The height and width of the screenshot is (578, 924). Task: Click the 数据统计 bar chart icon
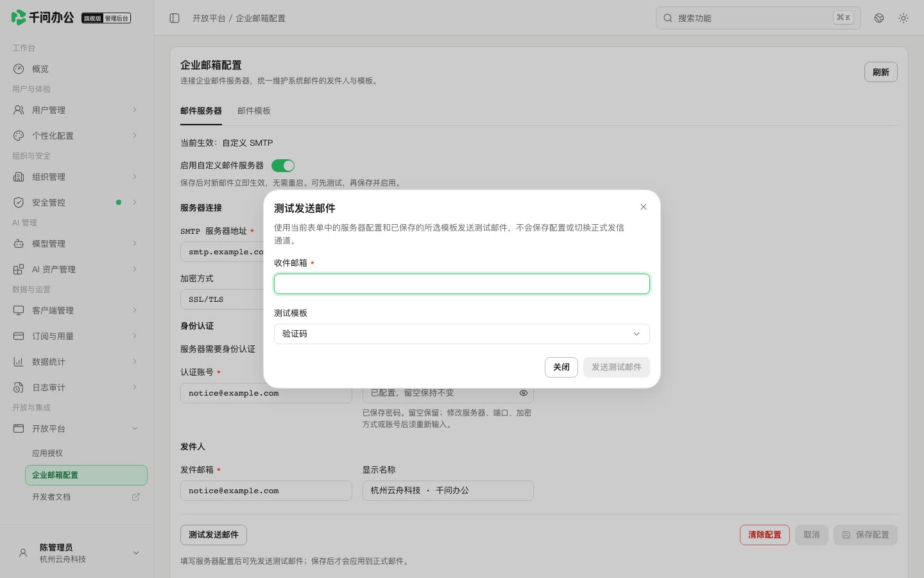pos(19,362)
